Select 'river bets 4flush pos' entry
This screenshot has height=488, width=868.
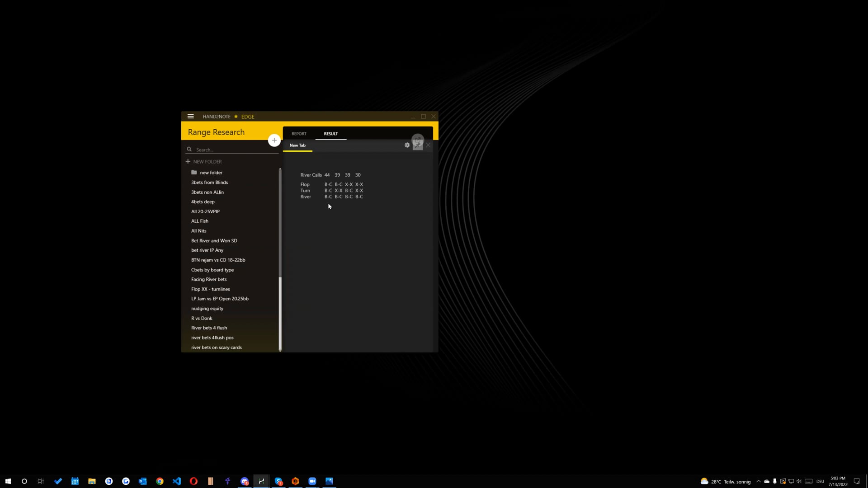[212, 338]
